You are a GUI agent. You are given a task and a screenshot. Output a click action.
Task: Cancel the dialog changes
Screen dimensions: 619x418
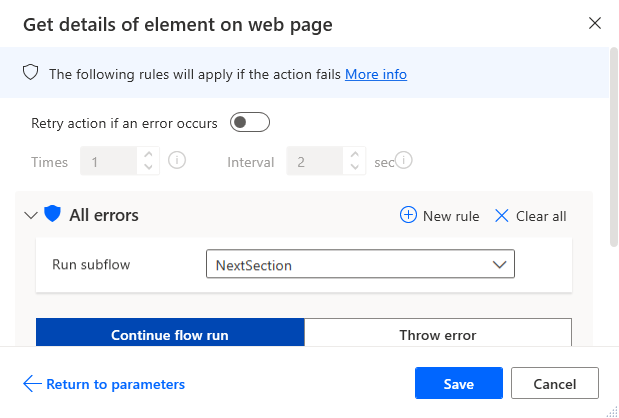[x=554, y=383]
